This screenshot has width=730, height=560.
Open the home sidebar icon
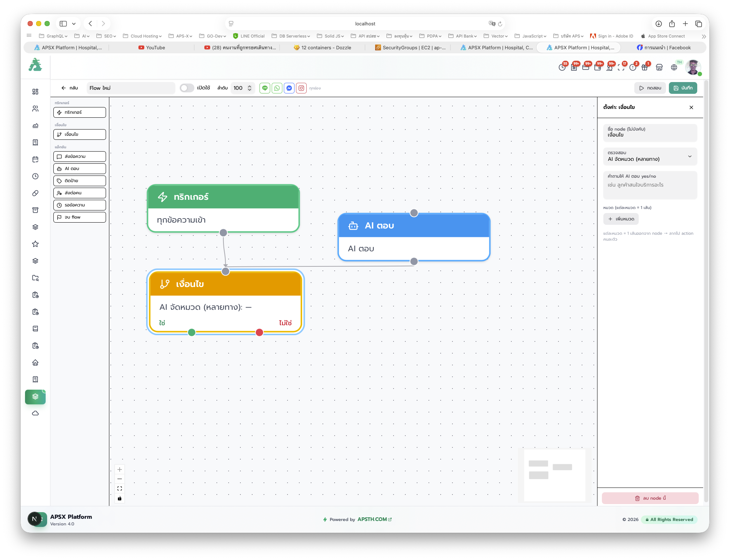[x=35, y=362]
